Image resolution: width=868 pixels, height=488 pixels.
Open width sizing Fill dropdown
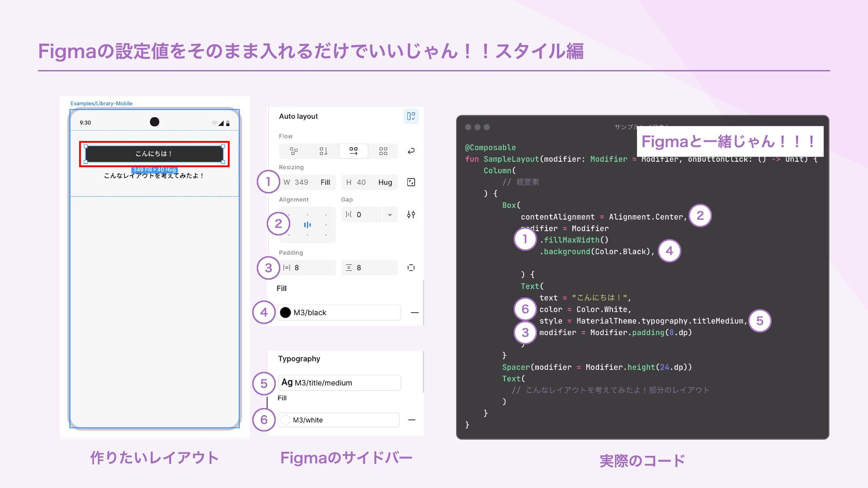325,182
